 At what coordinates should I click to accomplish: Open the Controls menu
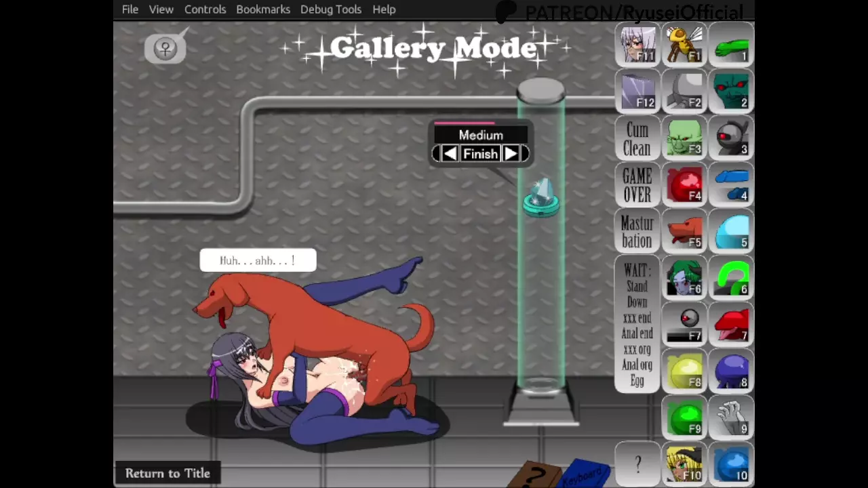(205, 9)
